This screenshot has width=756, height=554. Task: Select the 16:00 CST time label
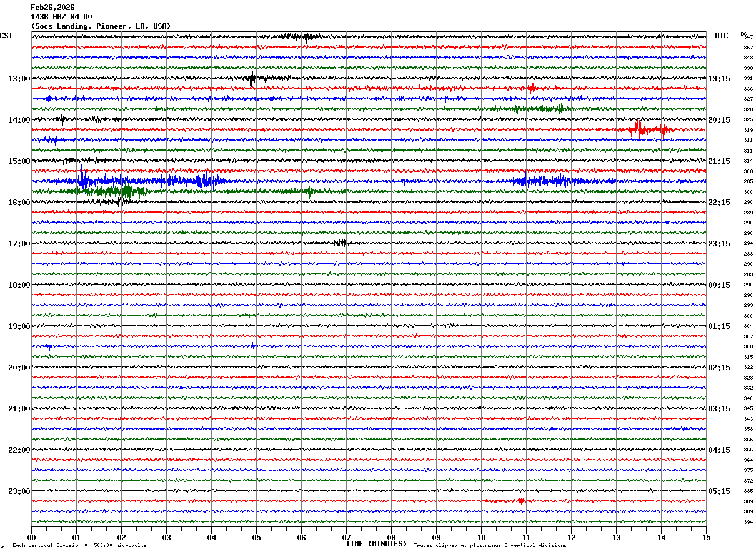tap(19, 203)
